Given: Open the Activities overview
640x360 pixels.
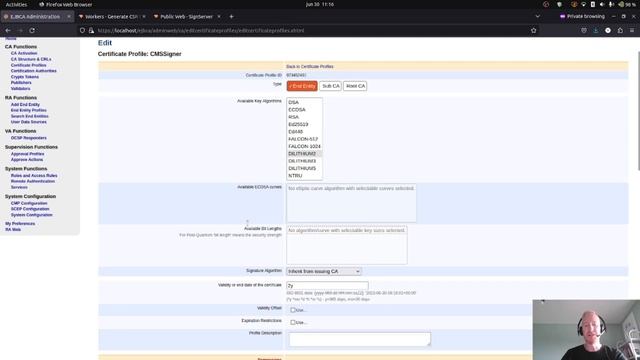Looking at the screenshot, I should [x=16, y=4].
